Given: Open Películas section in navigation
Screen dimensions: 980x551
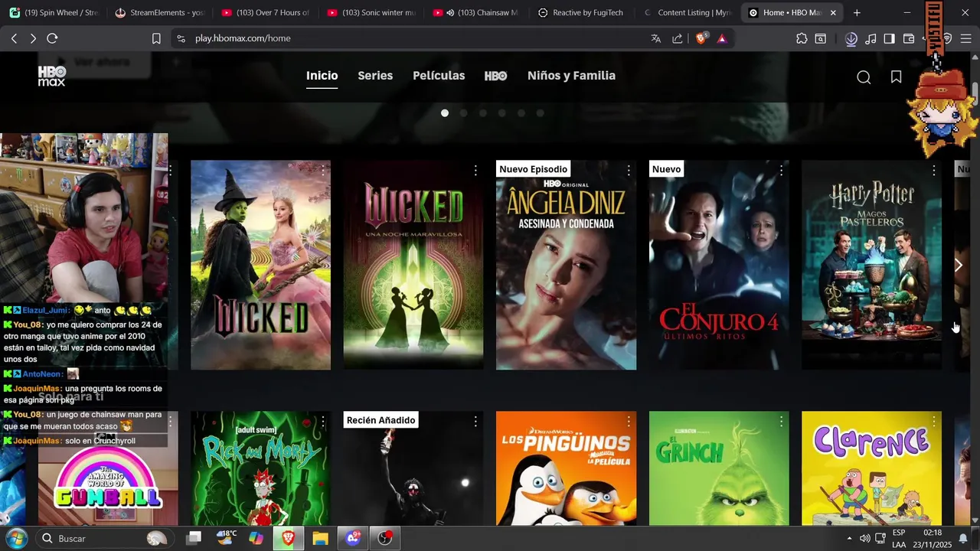Looking at the screenshot, I should click(439, 76).
